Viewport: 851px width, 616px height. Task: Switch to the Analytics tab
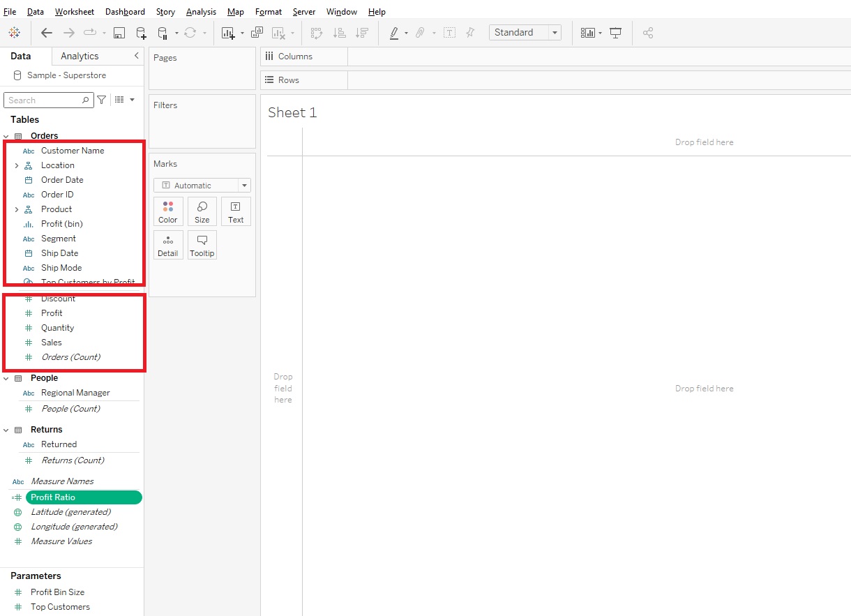click(80, 56)
